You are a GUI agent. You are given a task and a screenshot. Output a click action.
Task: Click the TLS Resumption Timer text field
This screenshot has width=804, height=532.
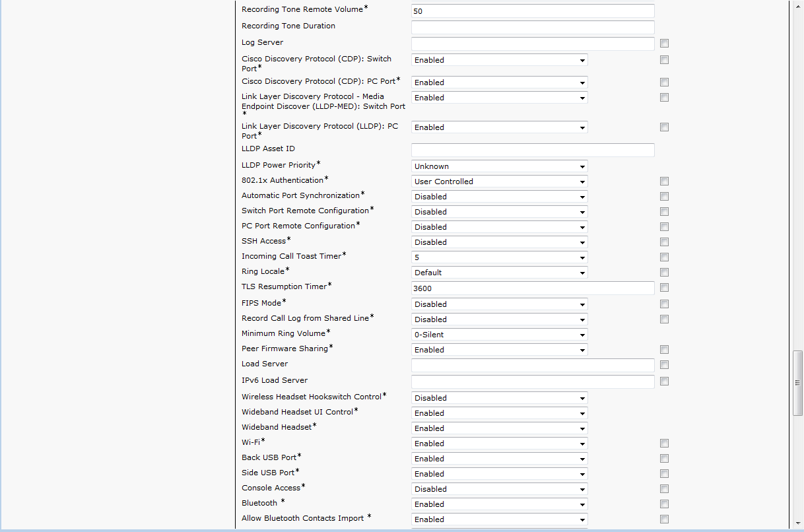click(x=532, y=288)
